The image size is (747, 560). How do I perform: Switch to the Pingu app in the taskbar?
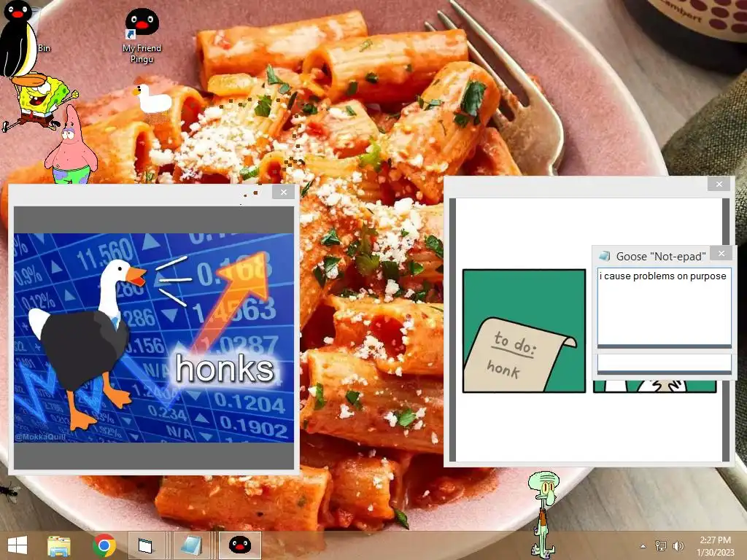click(239, 545)
